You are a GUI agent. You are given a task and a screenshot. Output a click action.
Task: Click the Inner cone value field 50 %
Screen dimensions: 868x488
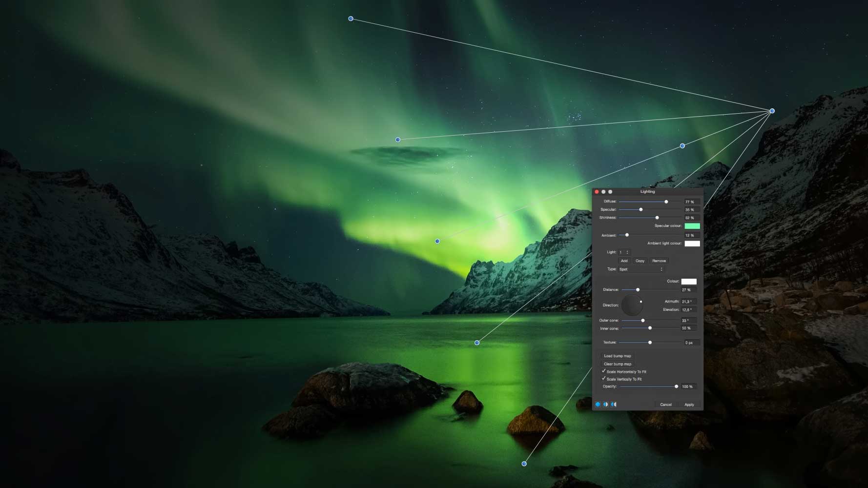tap(689, 328)
